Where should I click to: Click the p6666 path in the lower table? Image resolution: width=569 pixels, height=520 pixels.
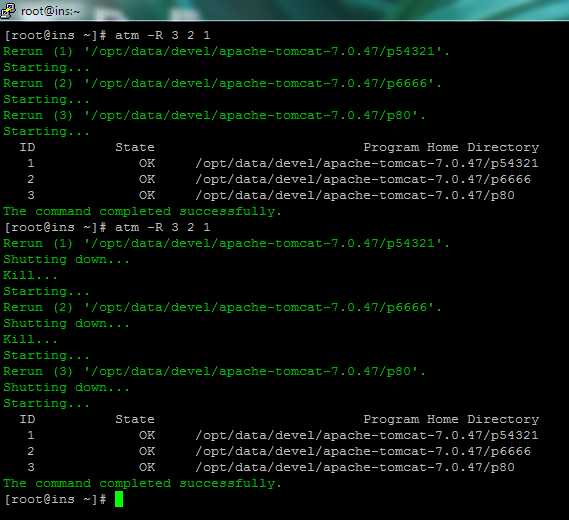pyautogui.click(x=363, y=451)
